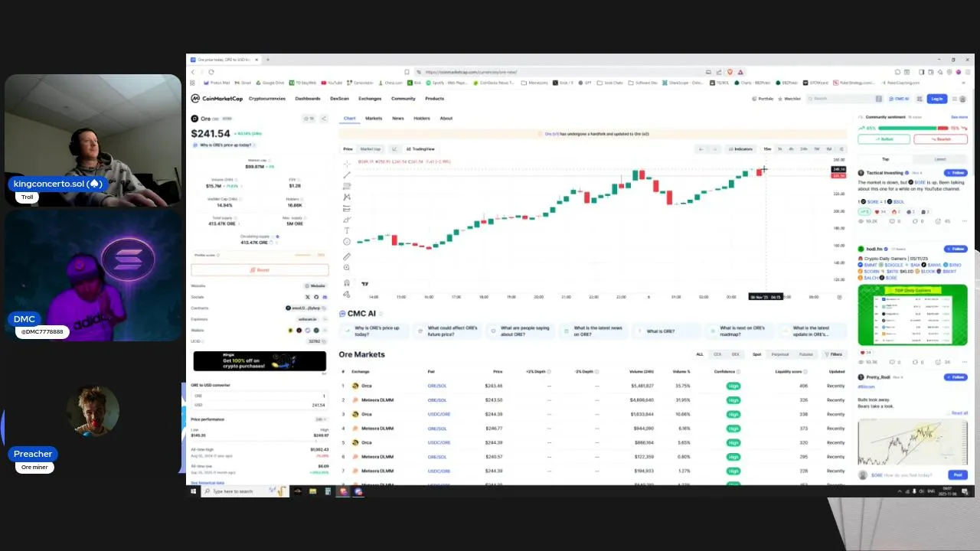Image resolution: width=980 pixels, height=551 pixels.
Task: Open the hamburger menu beside Log In
Action: click(x=956, y=99)
